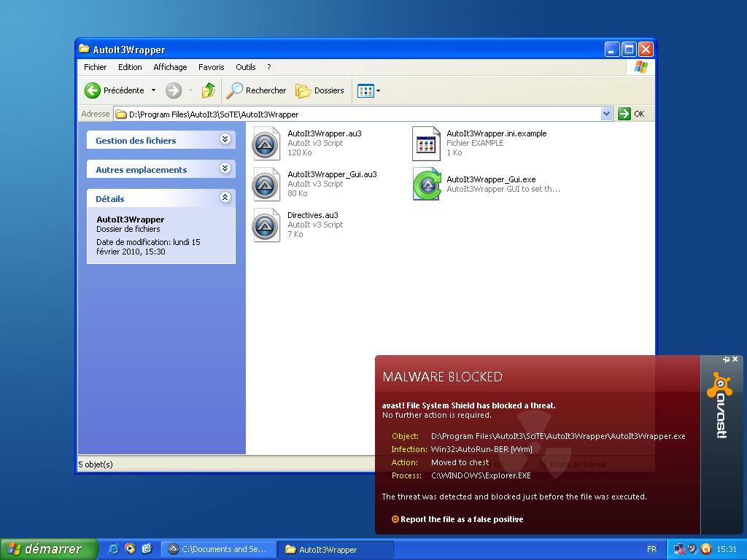The width and height of the screenshot is (747, 560).
Task: Open the Affichage menu
Action: pyautogui.click(x=170, y=67)
